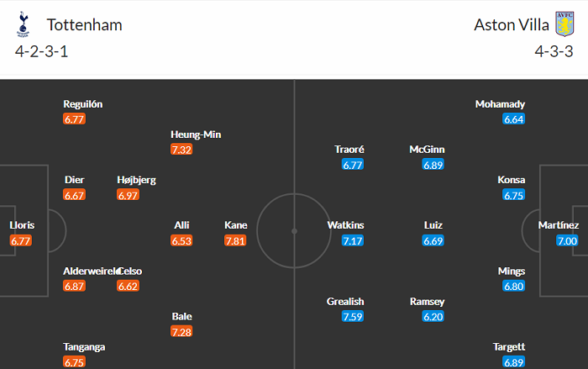Click Lloris goalkeeper rating 6.77
Viewport: 588px width, 369px height.
click(22, 240)
